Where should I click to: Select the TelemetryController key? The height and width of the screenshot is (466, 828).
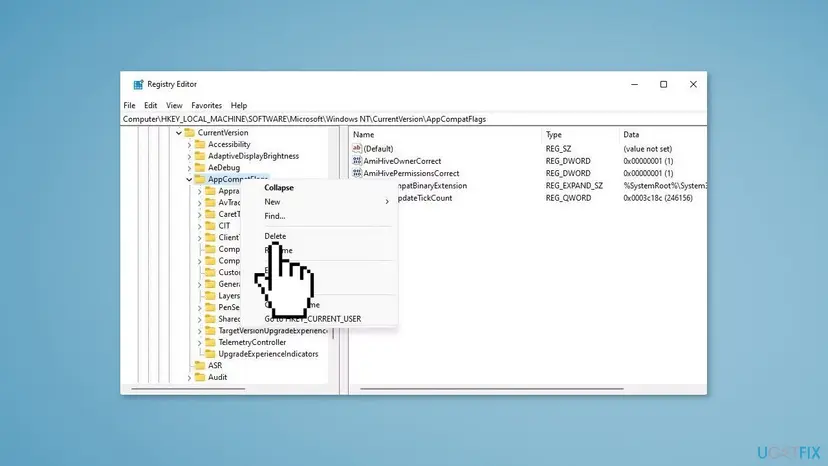tap(252, 342)
